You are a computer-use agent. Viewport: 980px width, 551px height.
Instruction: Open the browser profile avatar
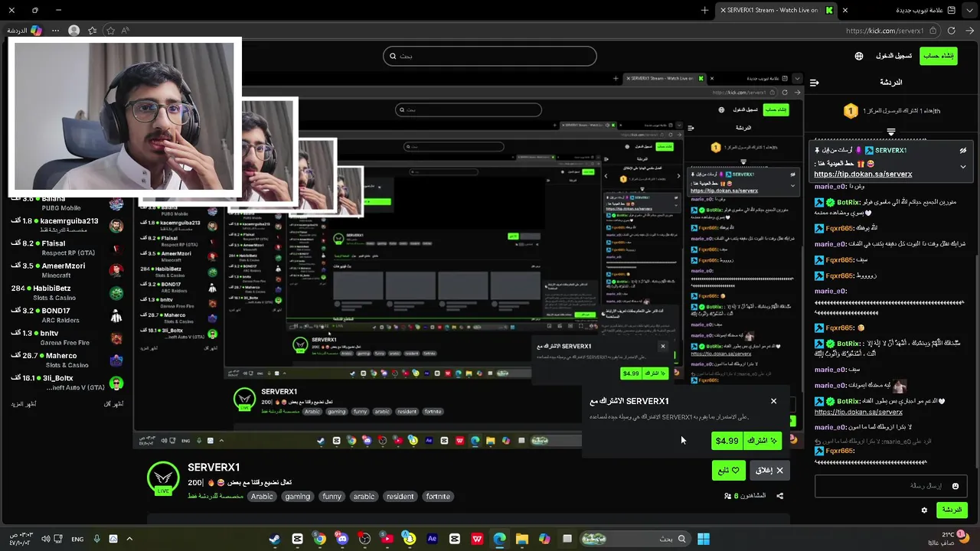click(x=73, y=31)
